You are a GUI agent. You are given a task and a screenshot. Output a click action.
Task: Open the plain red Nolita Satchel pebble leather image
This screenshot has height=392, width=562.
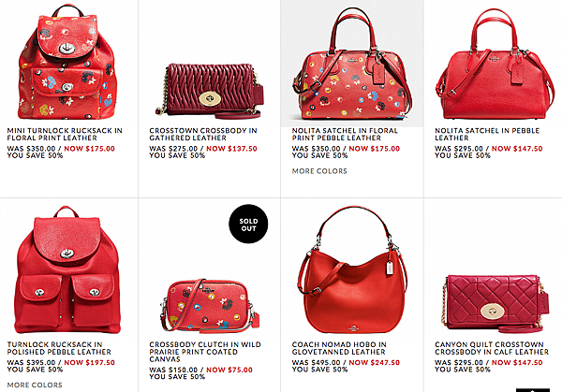click(x=495, y=65)
